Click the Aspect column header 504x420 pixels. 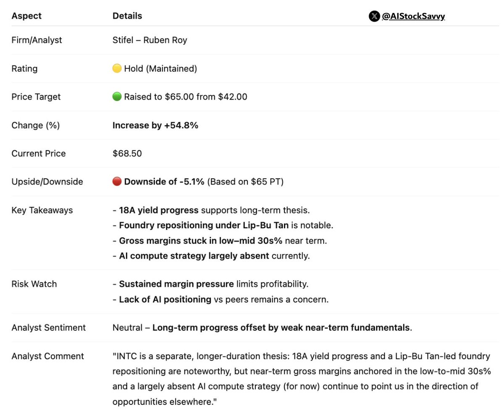(26, 16)
